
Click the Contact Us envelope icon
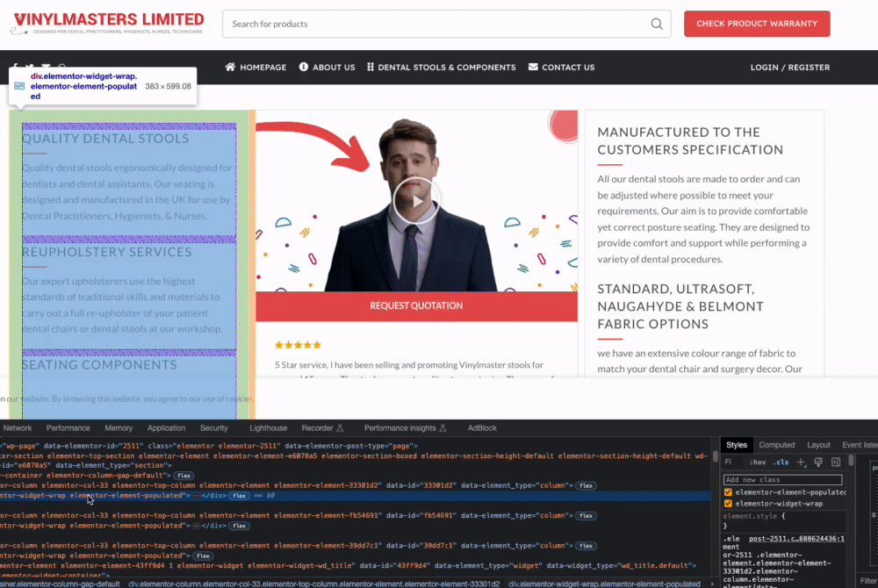[533, 67]
